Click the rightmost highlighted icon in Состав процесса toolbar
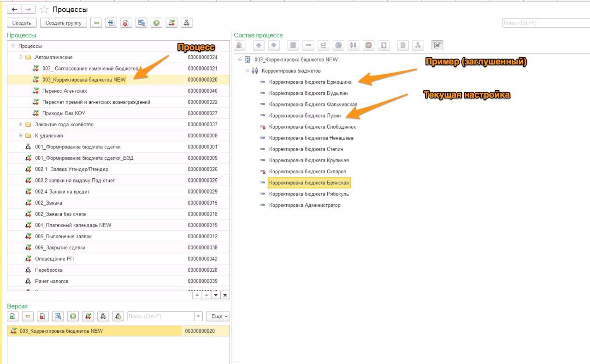 click(437, 45)
